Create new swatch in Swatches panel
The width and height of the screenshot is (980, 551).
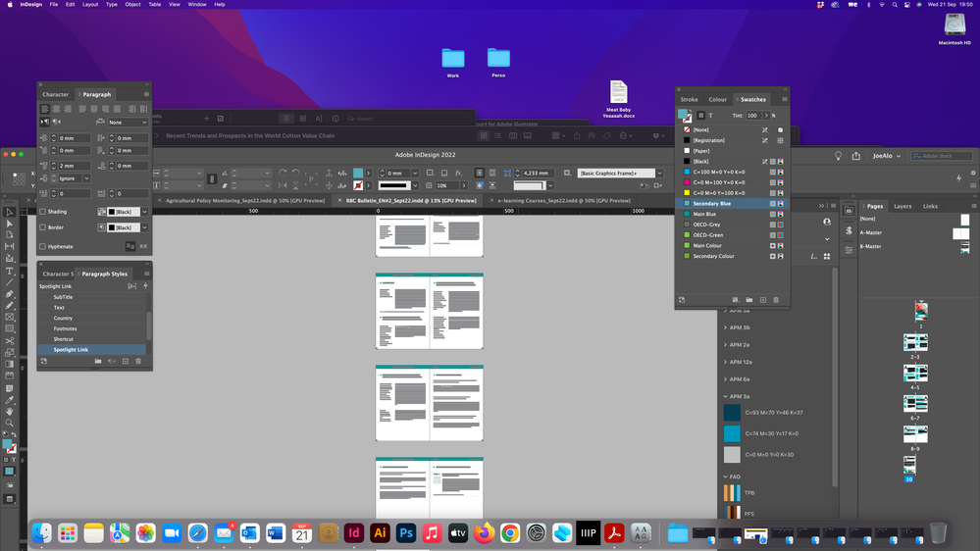coord(763,300)
